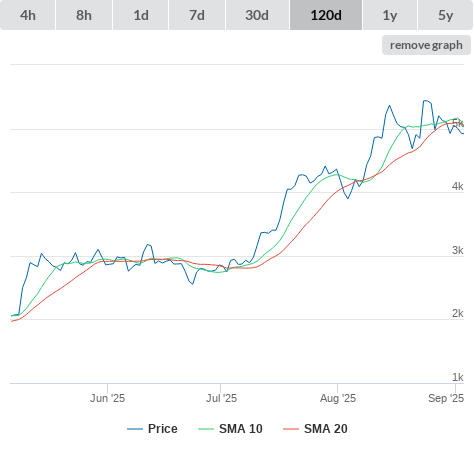Switch chart to 1y range
The image size is (474, 455).
[x=390, y=15]
